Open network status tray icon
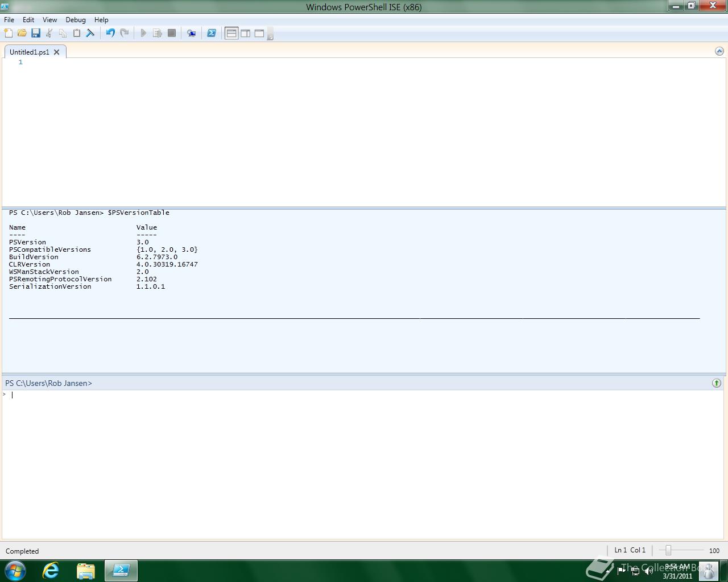Image resolution: width=728 pixels, height=582 pixels. tap(635, 571)
